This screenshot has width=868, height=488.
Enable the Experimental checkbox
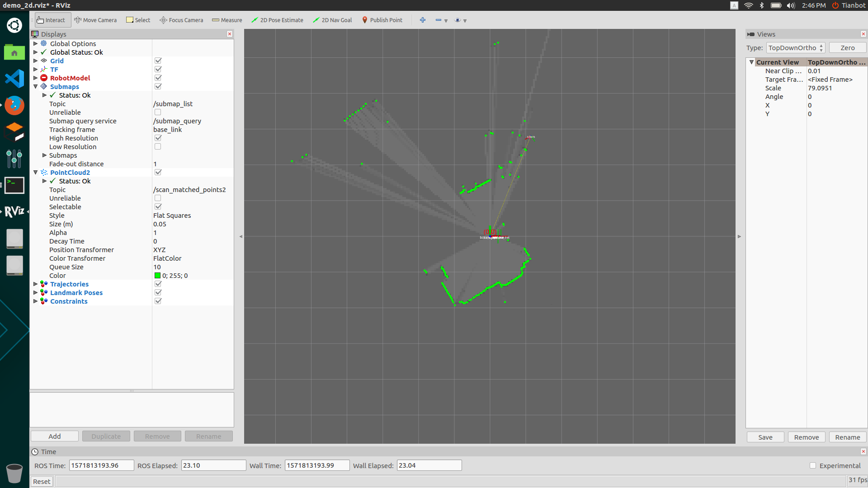[813, 465]
